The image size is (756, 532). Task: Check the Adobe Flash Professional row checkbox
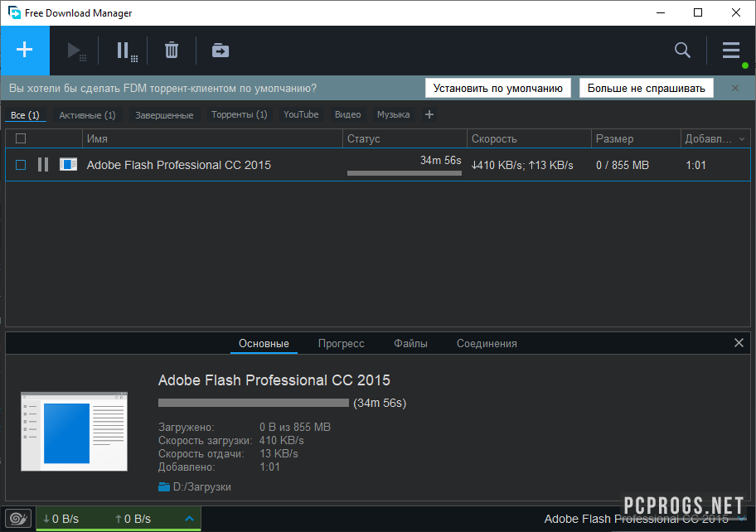coord(21,165)
